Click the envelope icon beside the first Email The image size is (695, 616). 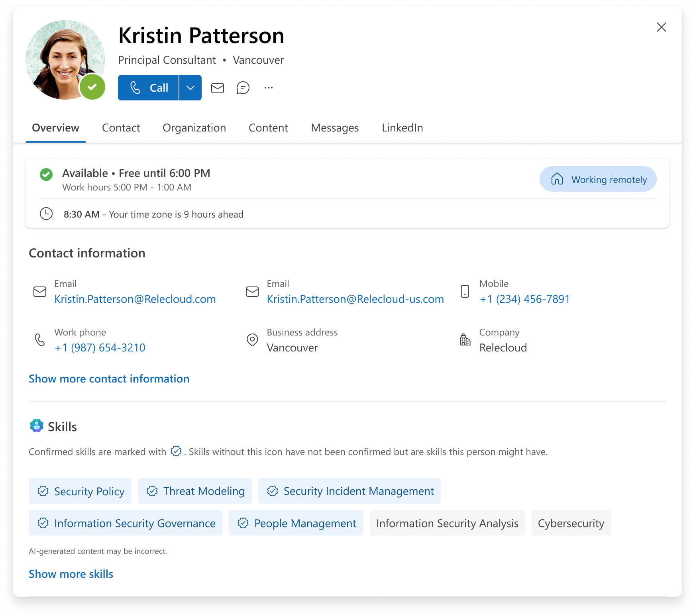[40, 292]
